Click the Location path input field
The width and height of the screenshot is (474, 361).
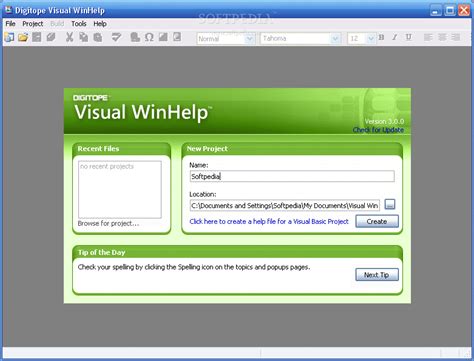285,205
